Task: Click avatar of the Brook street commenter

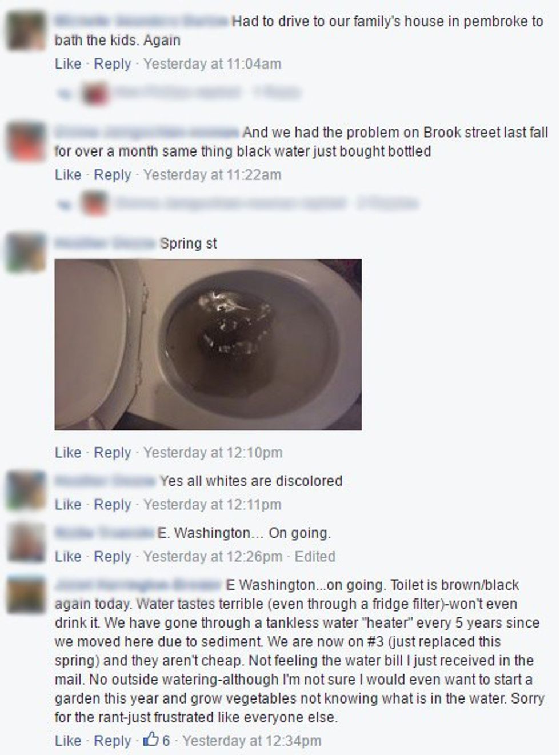Action: tap(26, 141)
